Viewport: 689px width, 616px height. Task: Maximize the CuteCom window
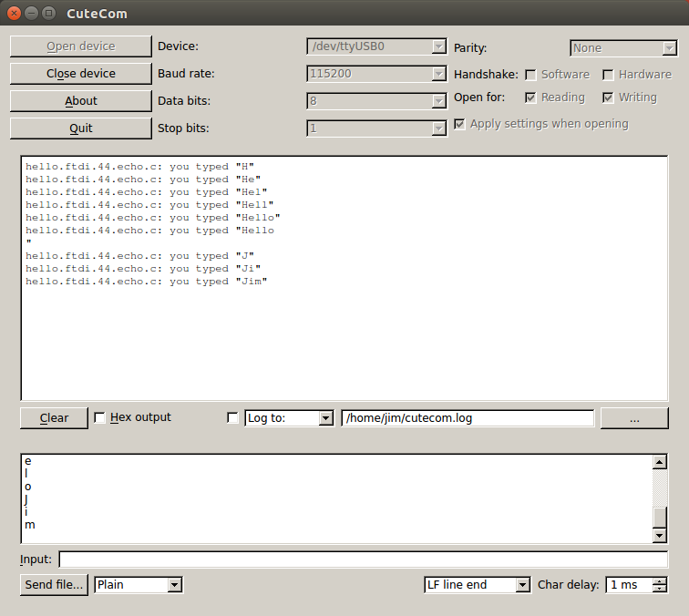click(49, 13)
